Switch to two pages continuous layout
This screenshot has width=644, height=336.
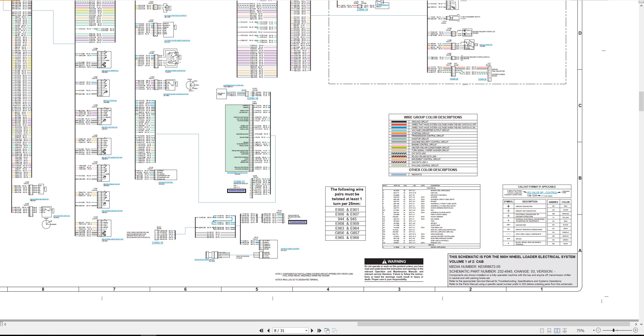click(565, 331)
